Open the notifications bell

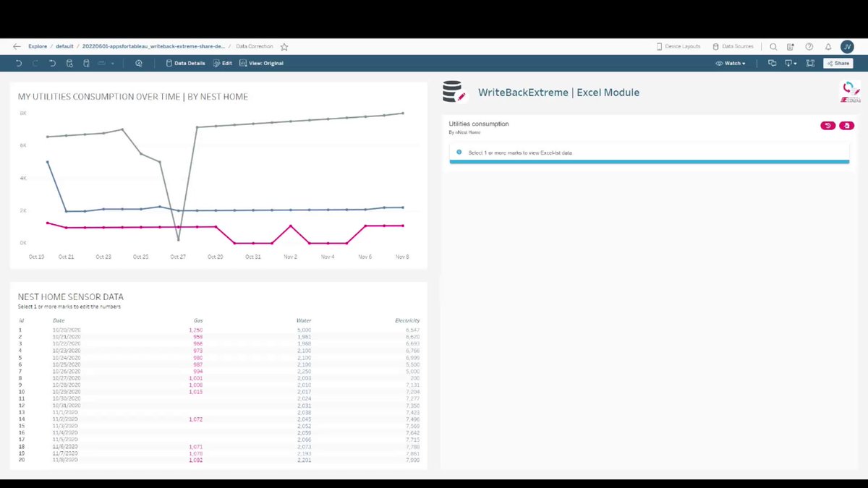pyautogui.click(x=828, y=46)
